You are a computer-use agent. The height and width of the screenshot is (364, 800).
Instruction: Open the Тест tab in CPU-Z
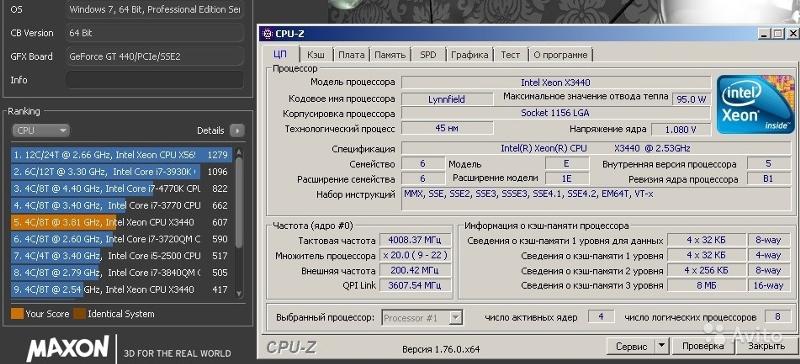point(510,55)
